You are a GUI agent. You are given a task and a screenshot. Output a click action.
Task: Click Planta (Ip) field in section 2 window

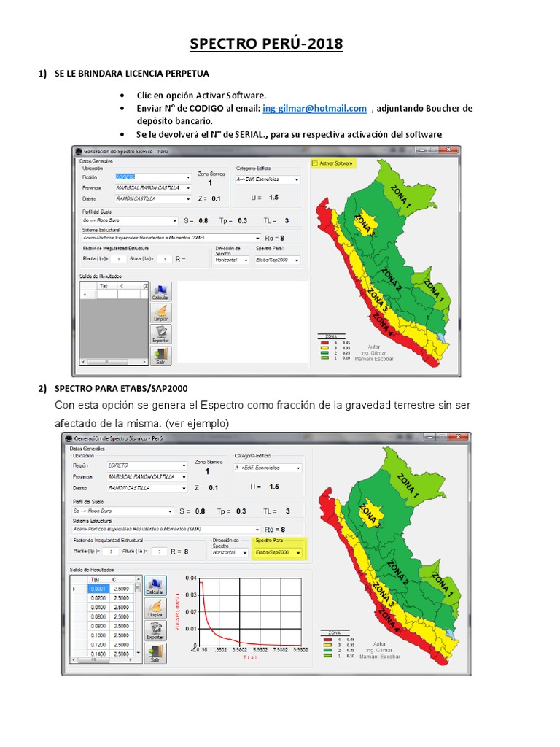pyautogui.click(x=111, y=551)
